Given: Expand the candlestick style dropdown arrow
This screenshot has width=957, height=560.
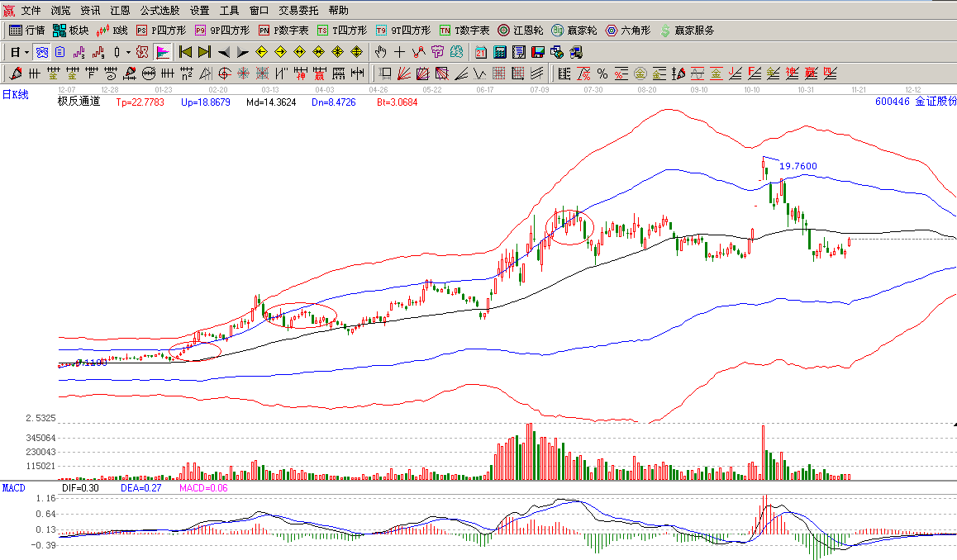Looking at the screenshot, I should 128,52.
